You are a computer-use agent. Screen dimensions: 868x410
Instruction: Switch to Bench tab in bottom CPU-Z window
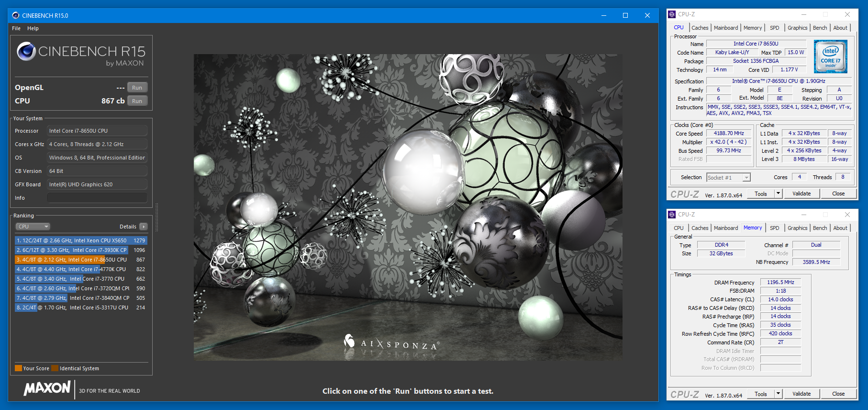pos(820,228)
